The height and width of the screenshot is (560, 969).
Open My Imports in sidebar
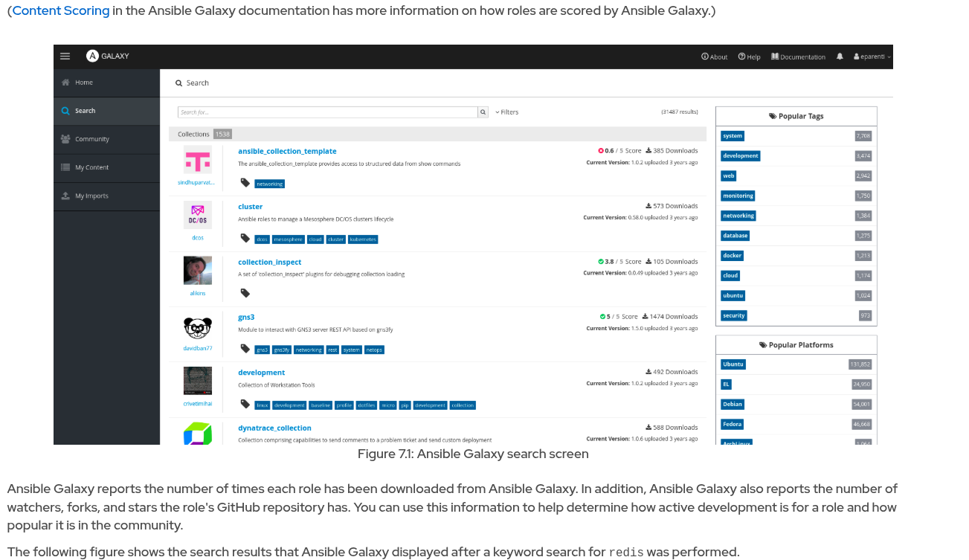(91, 196)
